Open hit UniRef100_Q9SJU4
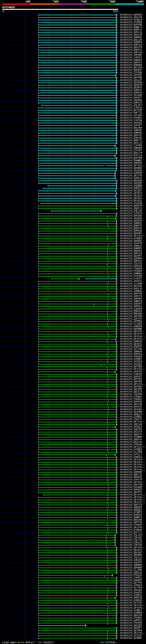The height and width of the screenshot is (644, 146). coord(131,17)
